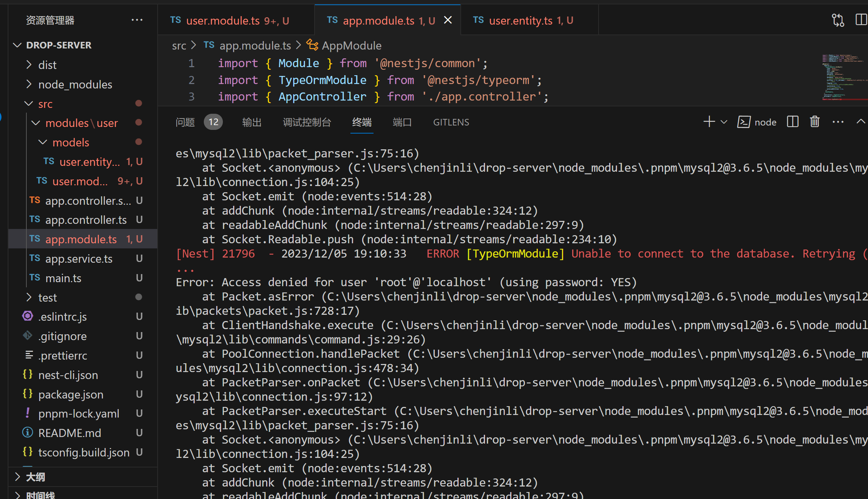Viewport: 868px width, 499px height.
Task: Open app.controller.s... spec file
Action: click(x=83, y=201)
